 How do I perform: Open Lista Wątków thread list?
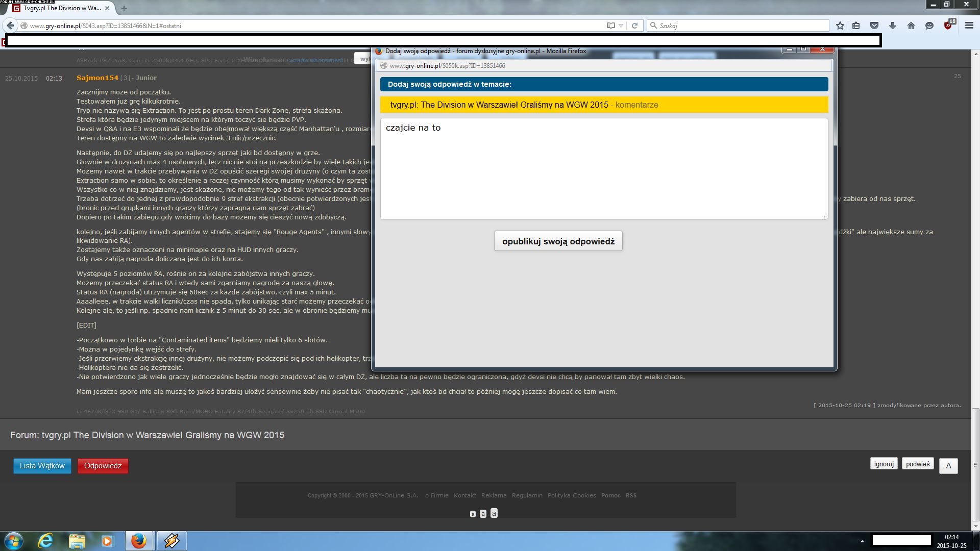[x=42, y=466]
